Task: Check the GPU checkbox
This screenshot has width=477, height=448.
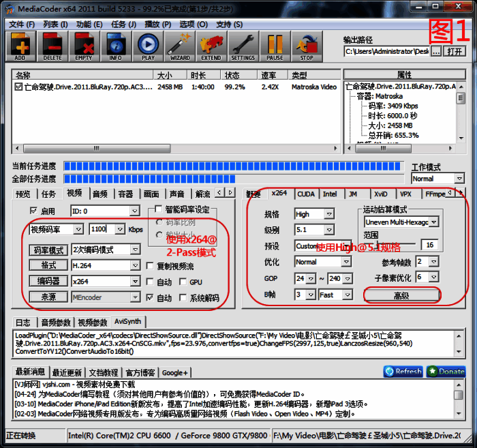Action: (x=183, y=282)
